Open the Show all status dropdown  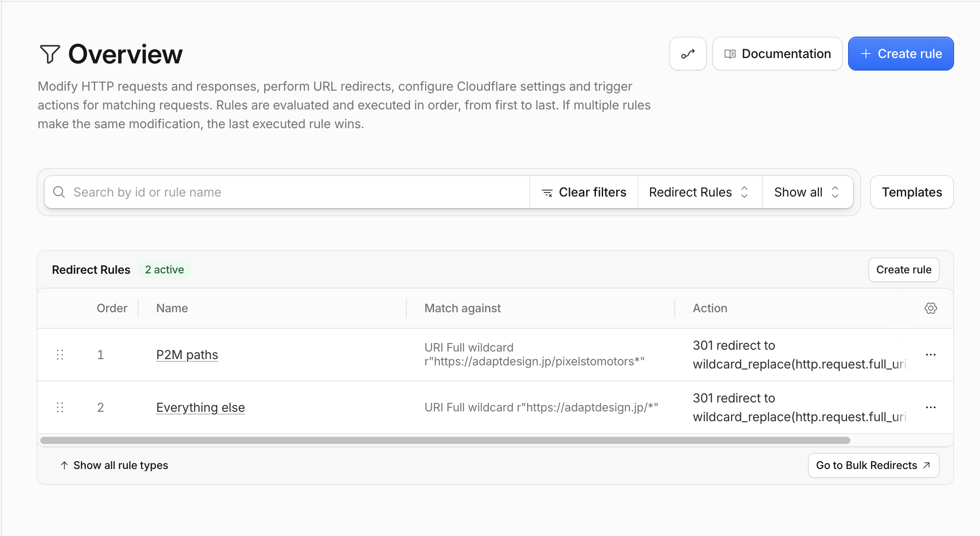click(x=808, y=192)
